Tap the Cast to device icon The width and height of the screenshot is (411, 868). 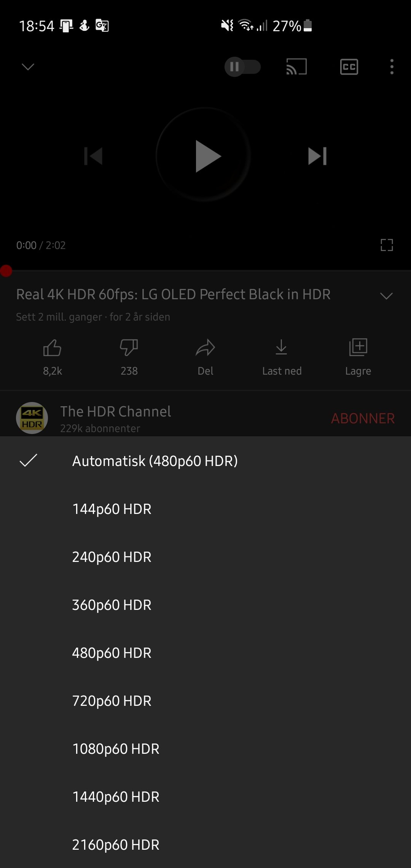tap(296, 67)
